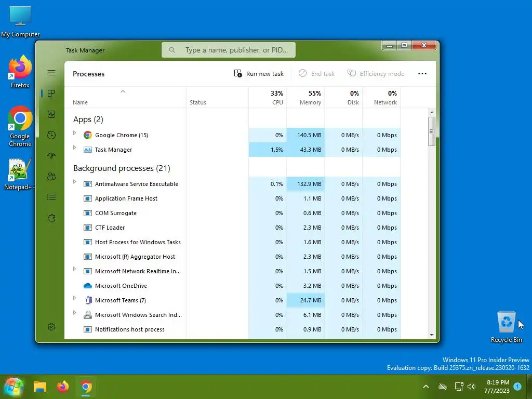Open the Start orb on taskbar
Screen dimensions: 532x399
pos(14,387)
